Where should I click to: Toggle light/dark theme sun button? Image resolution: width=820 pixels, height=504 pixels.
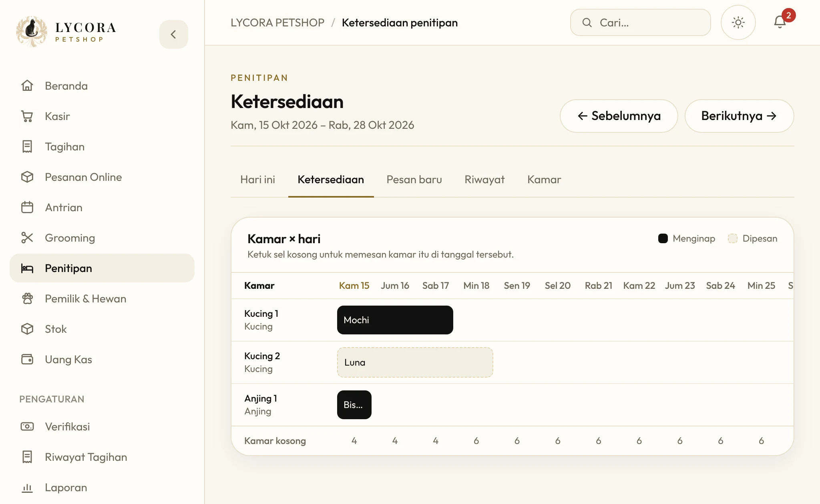(738, 22)
